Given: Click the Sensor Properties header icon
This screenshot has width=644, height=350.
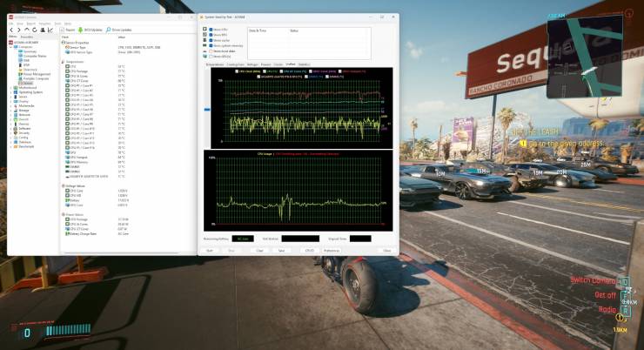Looking at the screenshot, I should point(64,43).
